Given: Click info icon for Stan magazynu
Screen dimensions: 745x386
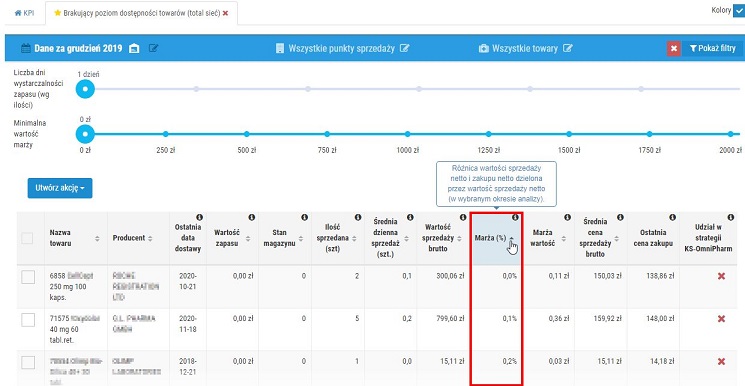Looking at the screenshot, I should (x=305, y=217).
